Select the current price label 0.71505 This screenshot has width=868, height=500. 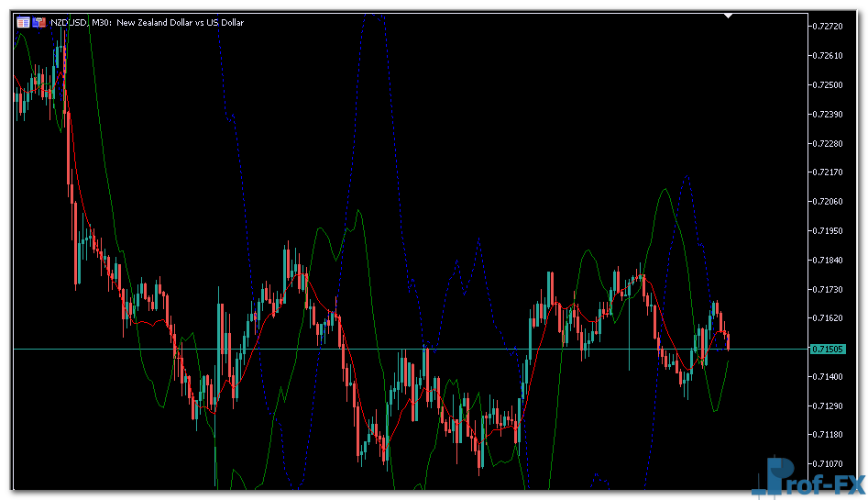click(828, 350)
